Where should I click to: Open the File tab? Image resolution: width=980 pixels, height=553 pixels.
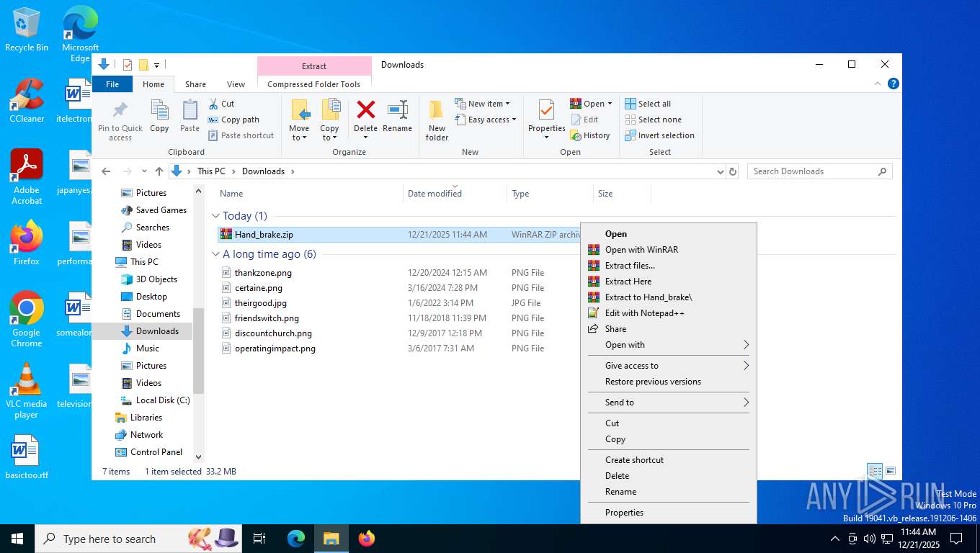tap(112, 84)
